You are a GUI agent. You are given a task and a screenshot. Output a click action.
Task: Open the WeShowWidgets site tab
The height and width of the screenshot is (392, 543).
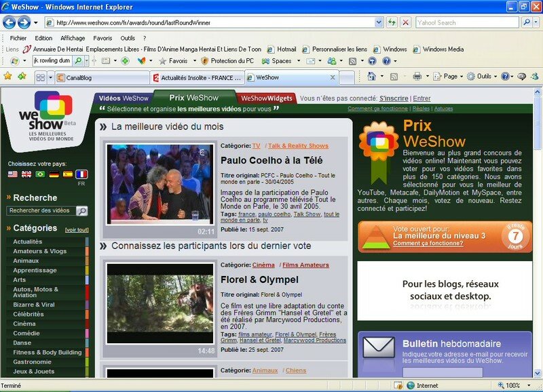coord(267,98)
